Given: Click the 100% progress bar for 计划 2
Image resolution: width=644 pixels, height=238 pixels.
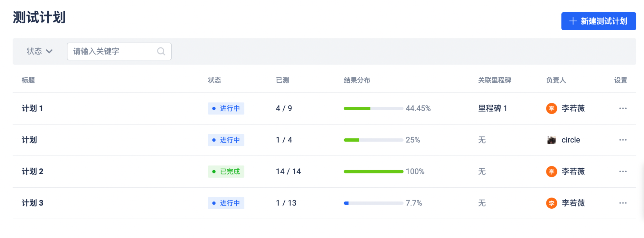Looking at the screenshot, I should pyautogui.click(x=373, y=172).
